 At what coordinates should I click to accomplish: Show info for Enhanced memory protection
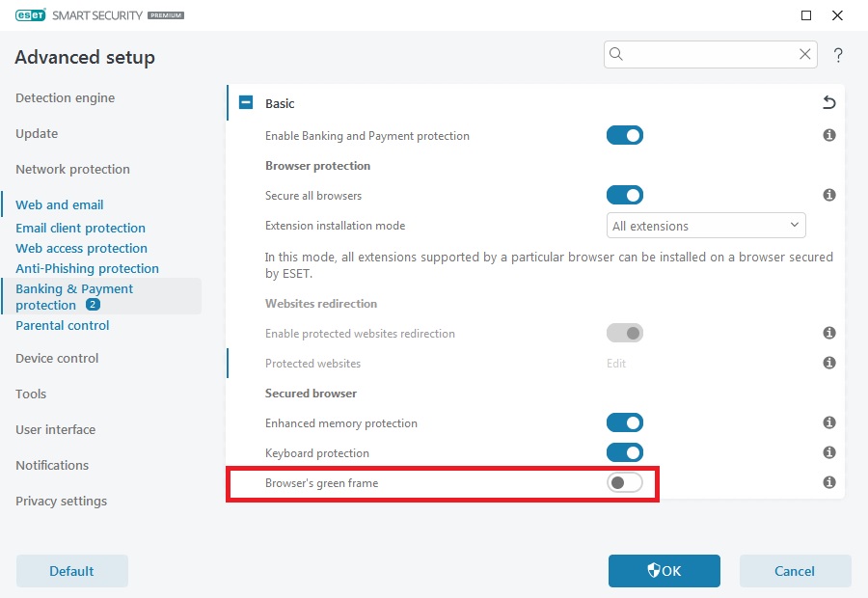click(828, 422)
